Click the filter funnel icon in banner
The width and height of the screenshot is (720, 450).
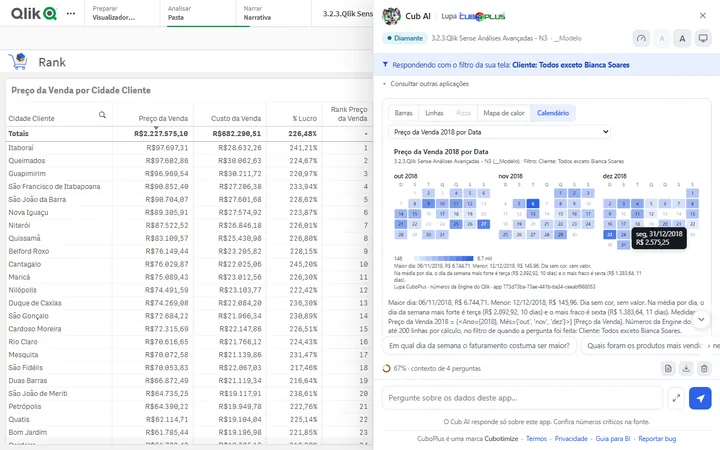pyautogui.click(x=385, y=65)
